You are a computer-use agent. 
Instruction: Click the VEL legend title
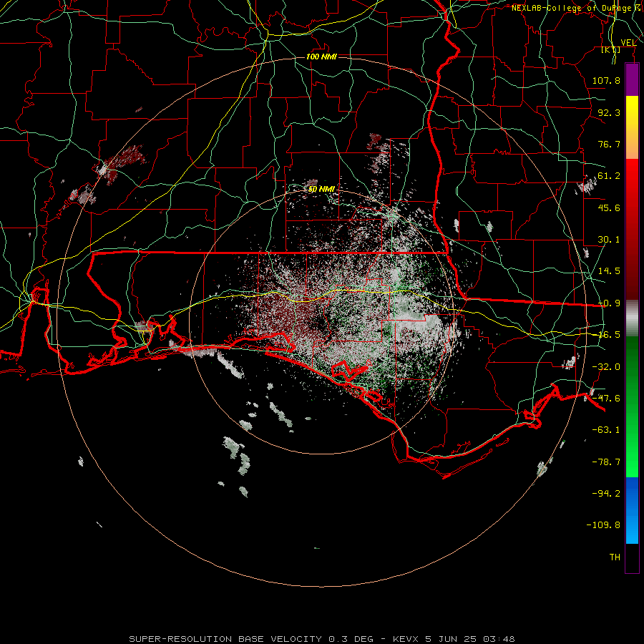pyautogui.click(x=628, y=43)
